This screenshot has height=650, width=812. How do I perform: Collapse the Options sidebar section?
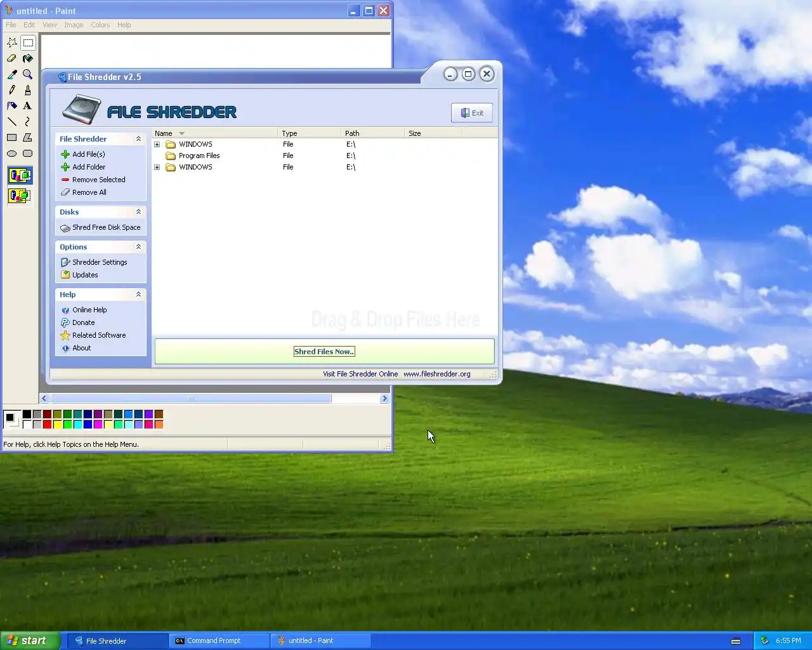pyautogui.click(x=138, y=246)
